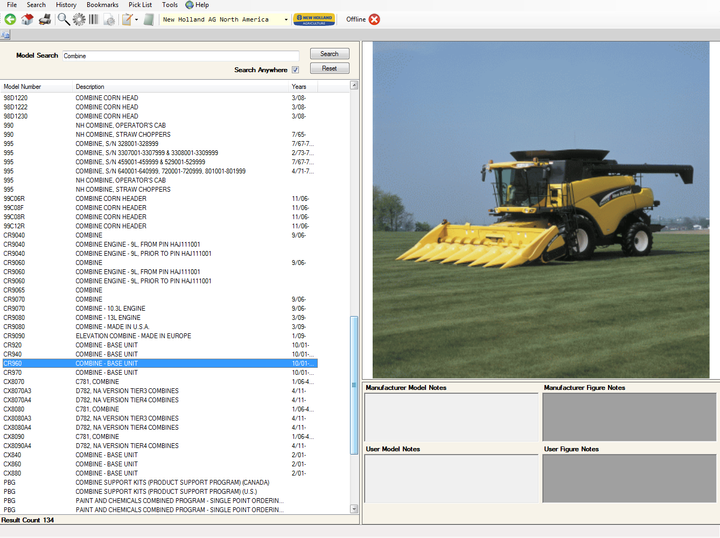Select the 98D1230 COMBINE CORN HEAD row
Viewport: 720px width, 538px height.
click(159, 116)
